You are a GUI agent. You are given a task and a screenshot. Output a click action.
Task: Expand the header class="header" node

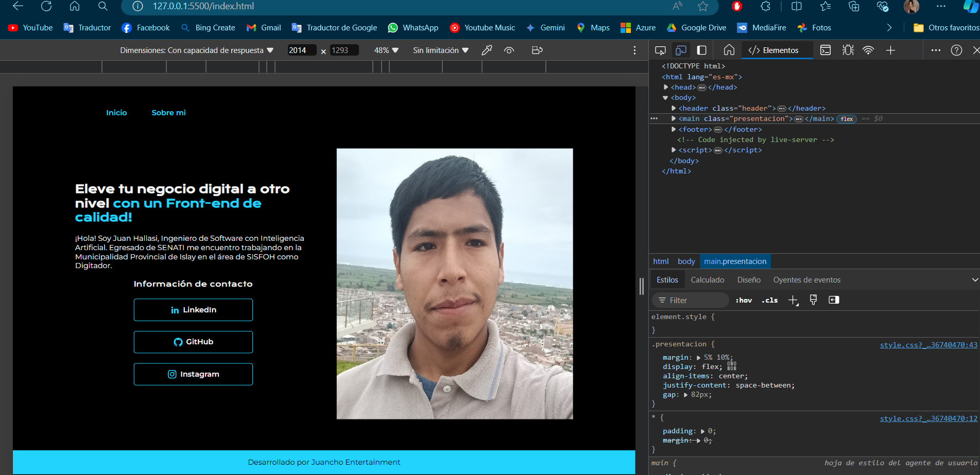674,108
